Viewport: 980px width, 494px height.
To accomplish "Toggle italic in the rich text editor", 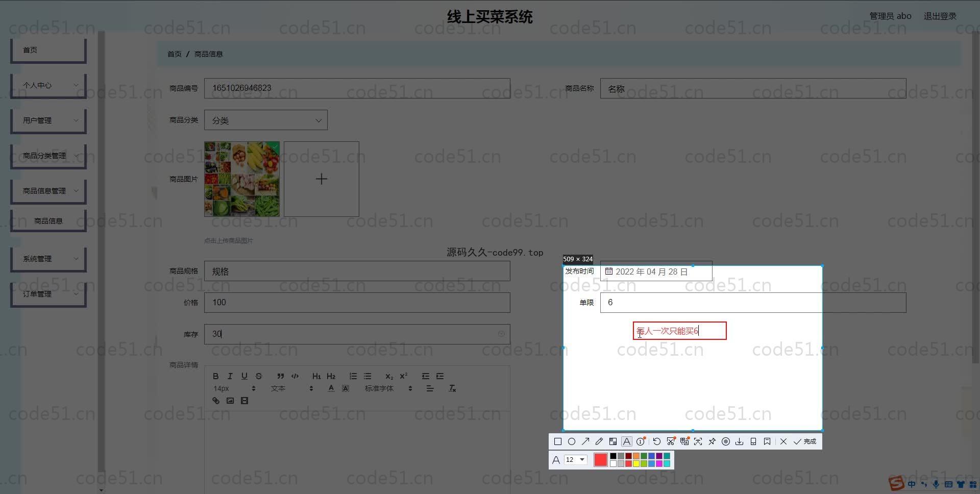I will [230, 376].
